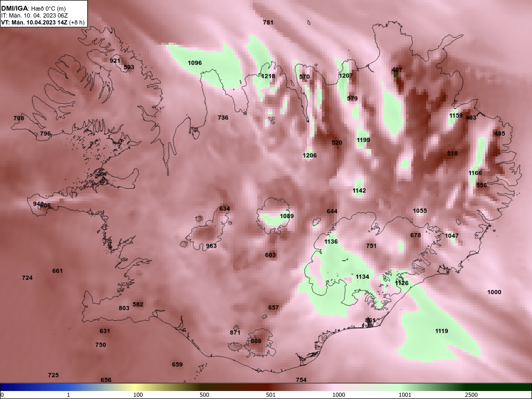Select the map value 570
Image resolution: width=532 pixels, height=399 pixels.
[304, 77]
